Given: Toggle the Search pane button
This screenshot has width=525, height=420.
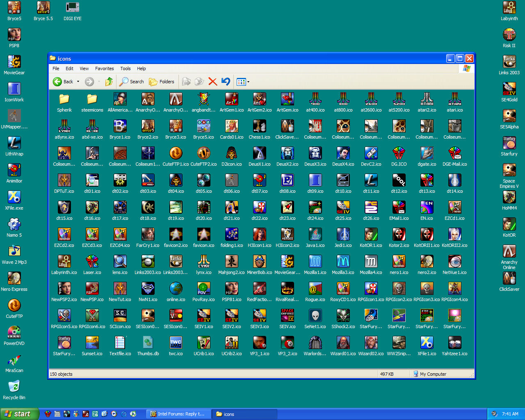Looking at the screenshot, I should coord(132,82).
